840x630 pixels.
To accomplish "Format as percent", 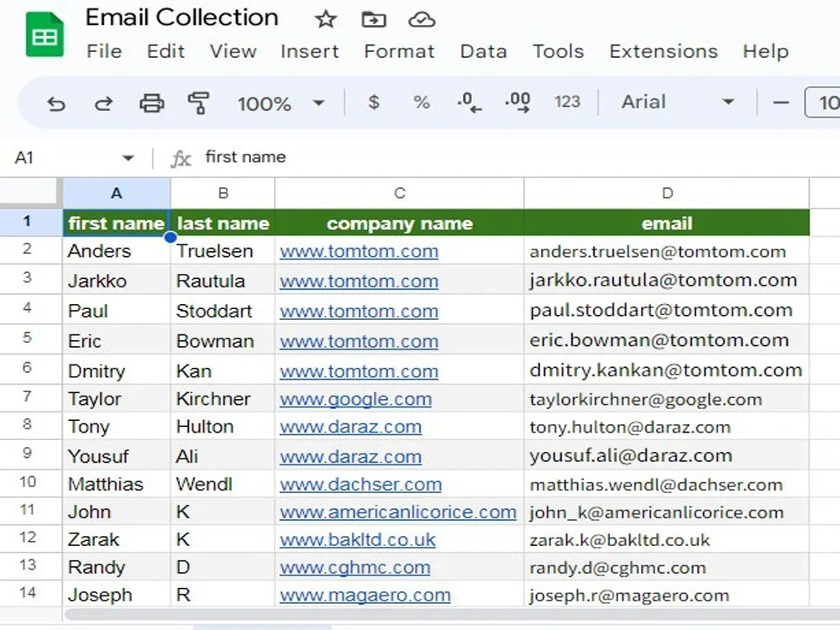I will (x=422, y=102).
